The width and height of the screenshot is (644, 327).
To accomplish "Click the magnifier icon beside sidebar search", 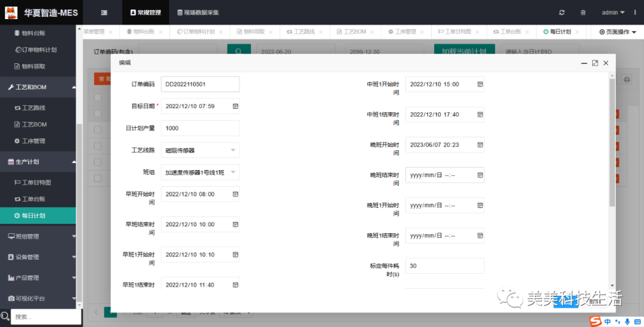I will 5,316.
